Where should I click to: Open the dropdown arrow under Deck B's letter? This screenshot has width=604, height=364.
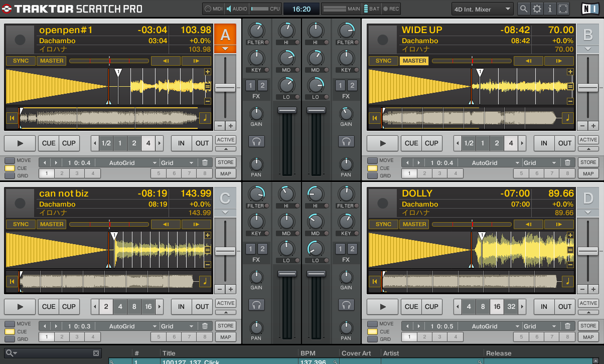tap(588, 49)
